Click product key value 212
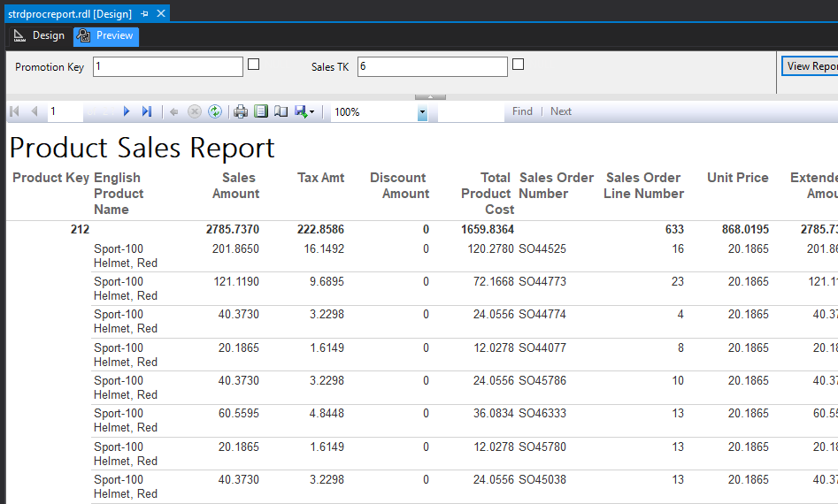This screenshot has width=838, height=504. pos(80,230)
